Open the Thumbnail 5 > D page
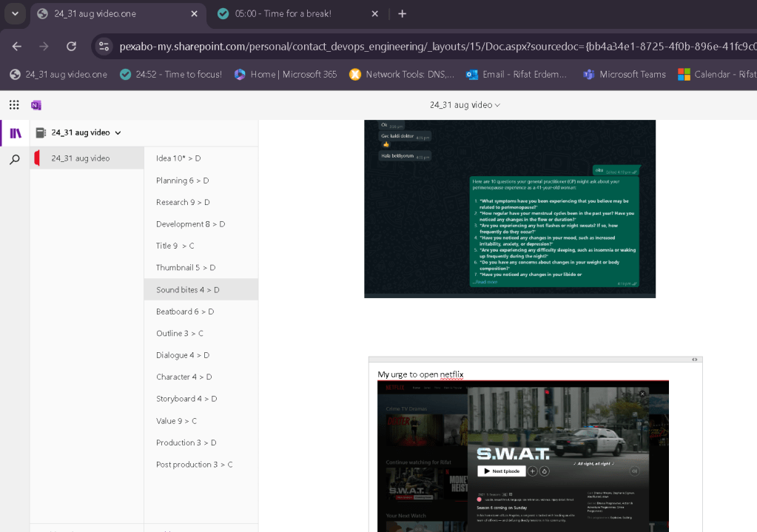 [x=201, y=267]
